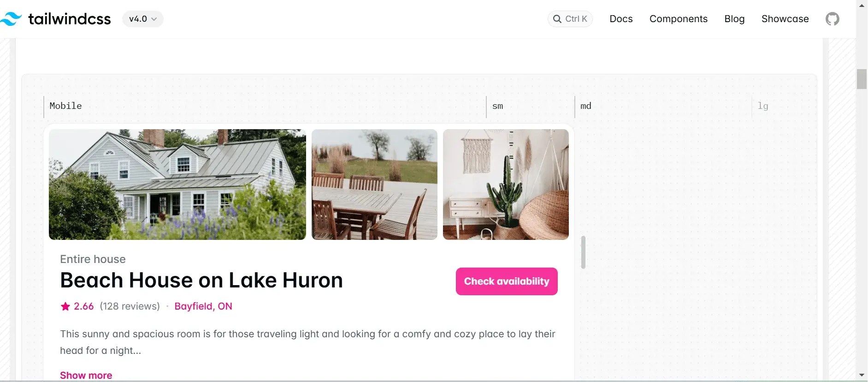
Task: Click the Show more link
Action: (x=86, y=375)
